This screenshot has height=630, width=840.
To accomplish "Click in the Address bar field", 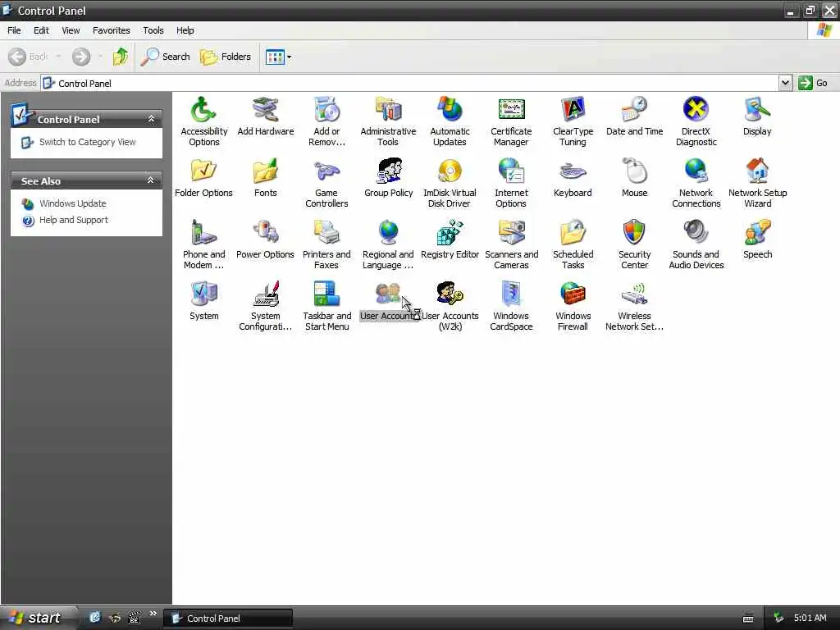I will [x=410, y=83].
